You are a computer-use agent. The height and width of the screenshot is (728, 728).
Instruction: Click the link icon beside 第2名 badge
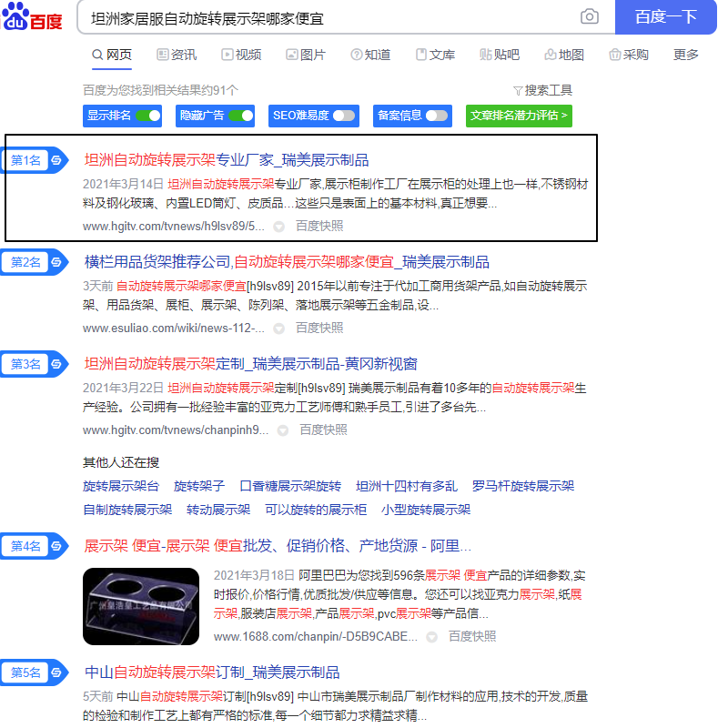[56, 262]
